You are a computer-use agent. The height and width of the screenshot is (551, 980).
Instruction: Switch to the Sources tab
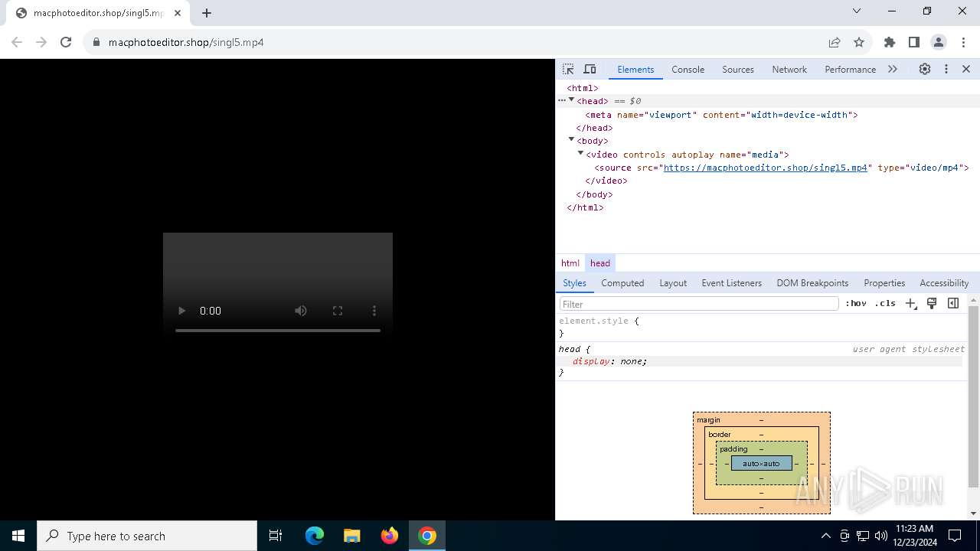click(738, 69)
